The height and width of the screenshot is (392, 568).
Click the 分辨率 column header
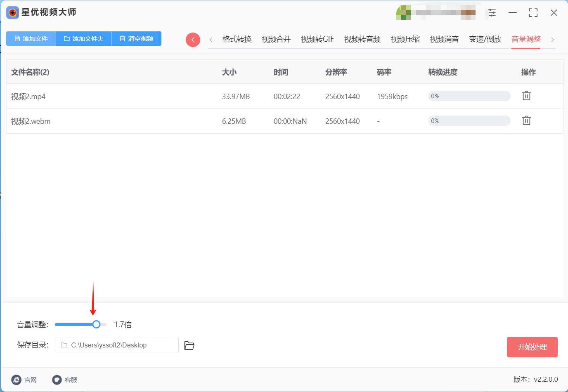click(336, 72)
